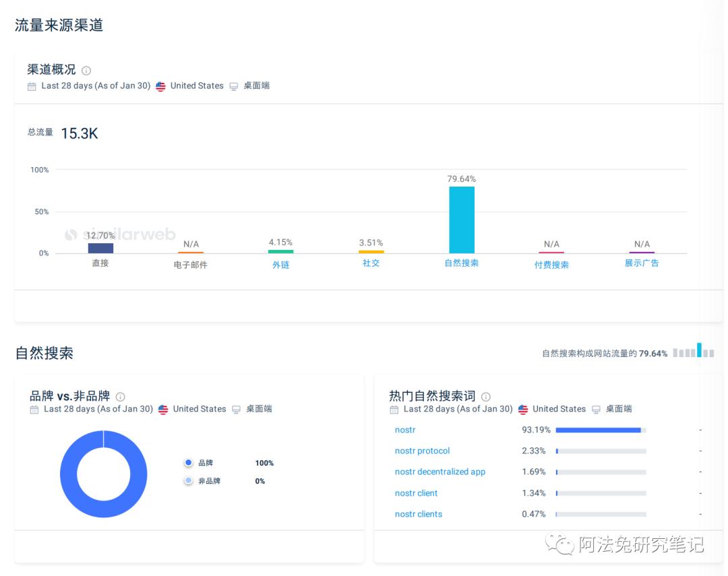
Task: Click the 'nostr protocol' keyword link
Action: coord(422,451)
